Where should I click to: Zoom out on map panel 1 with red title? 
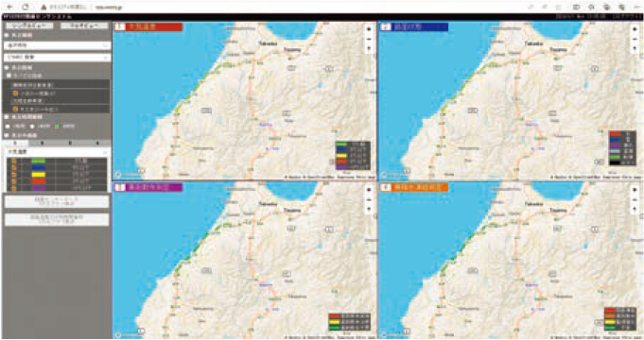[369, 39]
